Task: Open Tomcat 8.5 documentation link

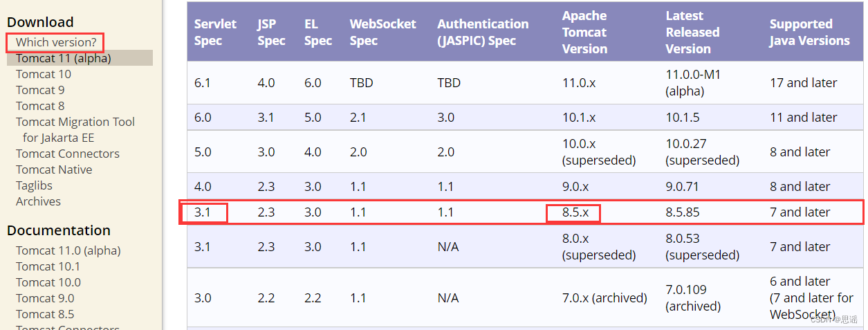Action: [x=45, y=314]
